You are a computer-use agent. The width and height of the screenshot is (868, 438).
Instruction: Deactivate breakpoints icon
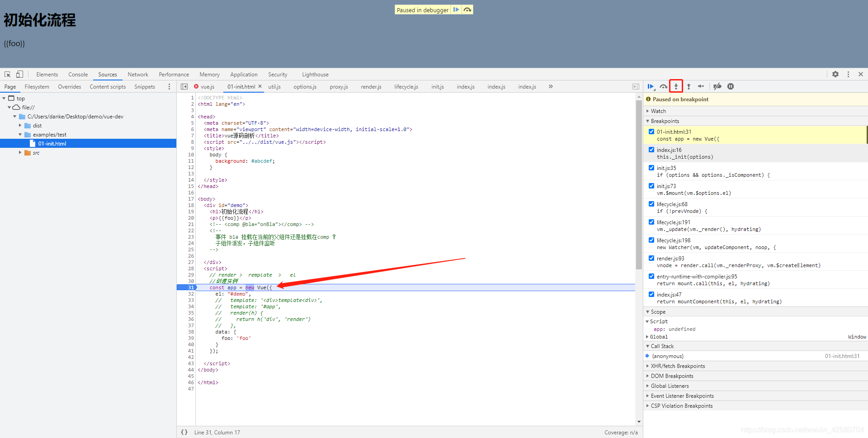pyautogui.click(x=717, y=86)
